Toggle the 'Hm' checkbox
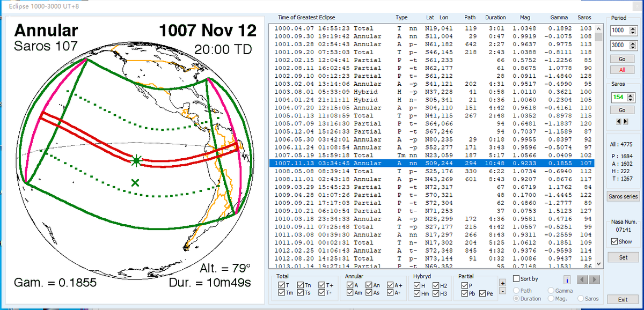 417,293
